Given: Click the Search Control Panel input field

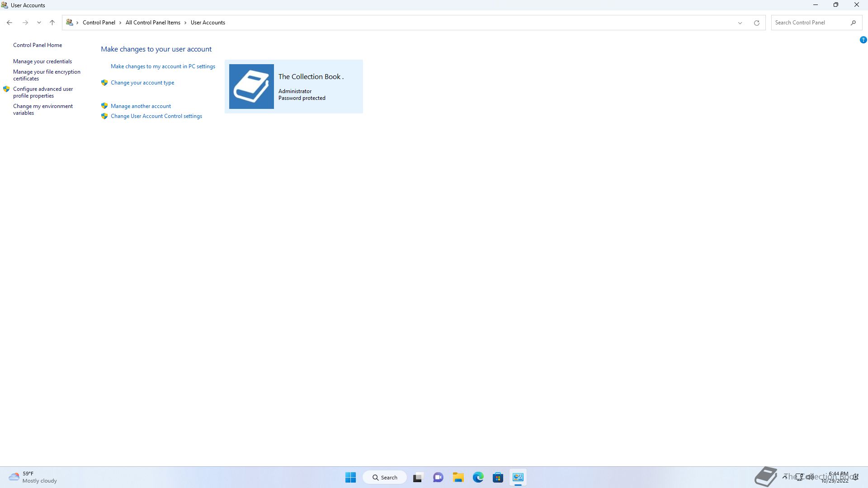Looking at the screenshot, I should click(809, 23).
